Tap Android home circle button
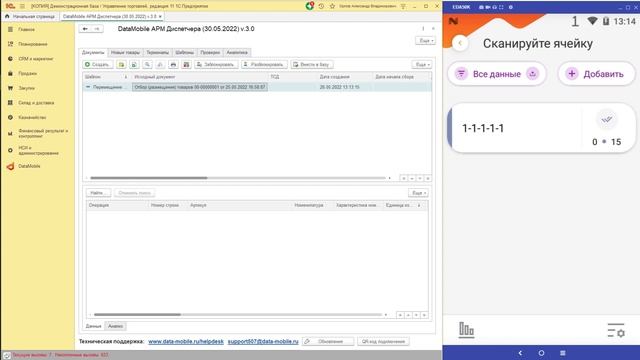 541,353
